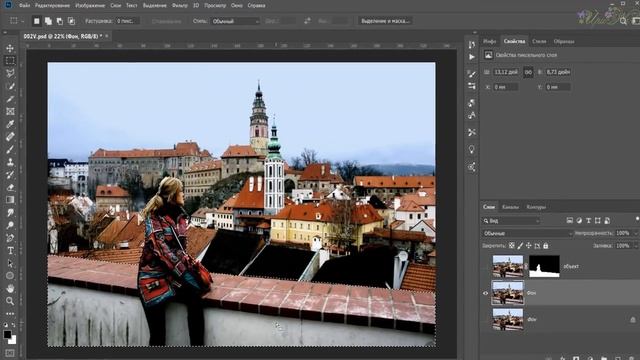Open the Выделение menu
640x360 pixels.
[155, 6]
